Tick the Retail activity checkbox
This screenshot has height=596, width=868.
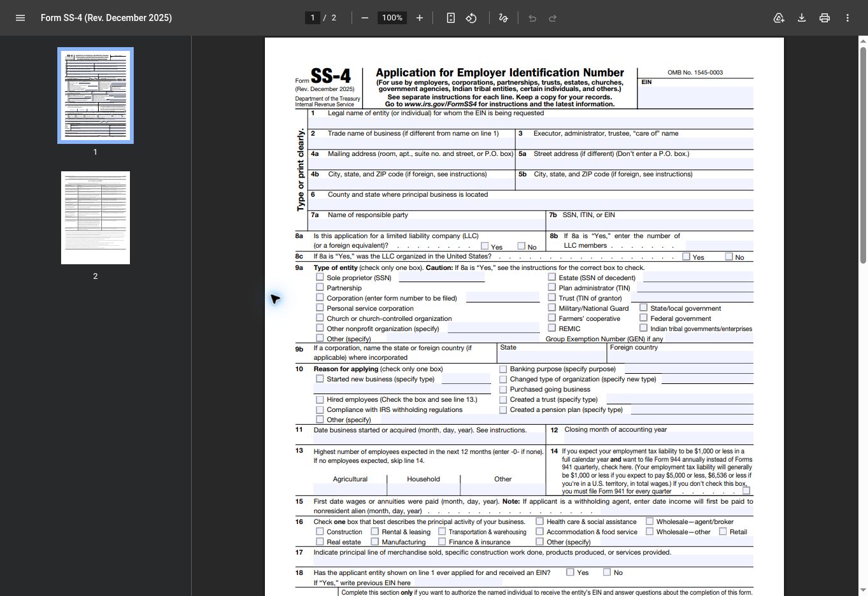tap(723, 531)
